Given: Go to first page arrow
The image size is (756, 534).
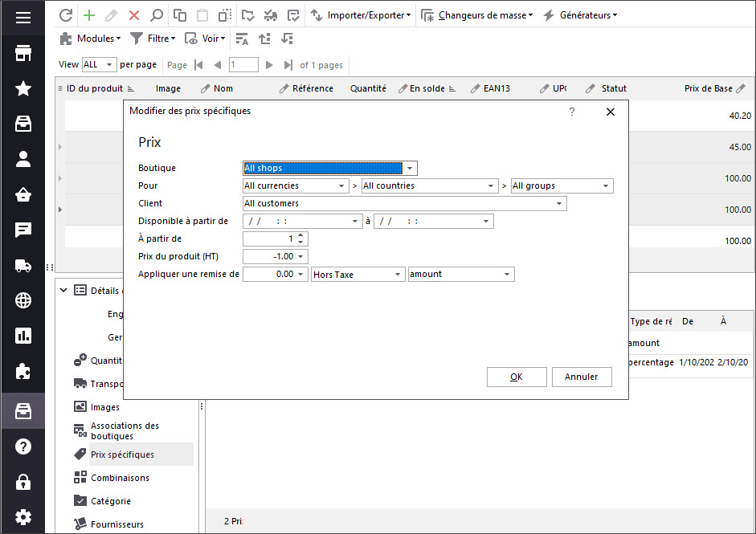Looking at the screenshot, I should click(198, 65).
